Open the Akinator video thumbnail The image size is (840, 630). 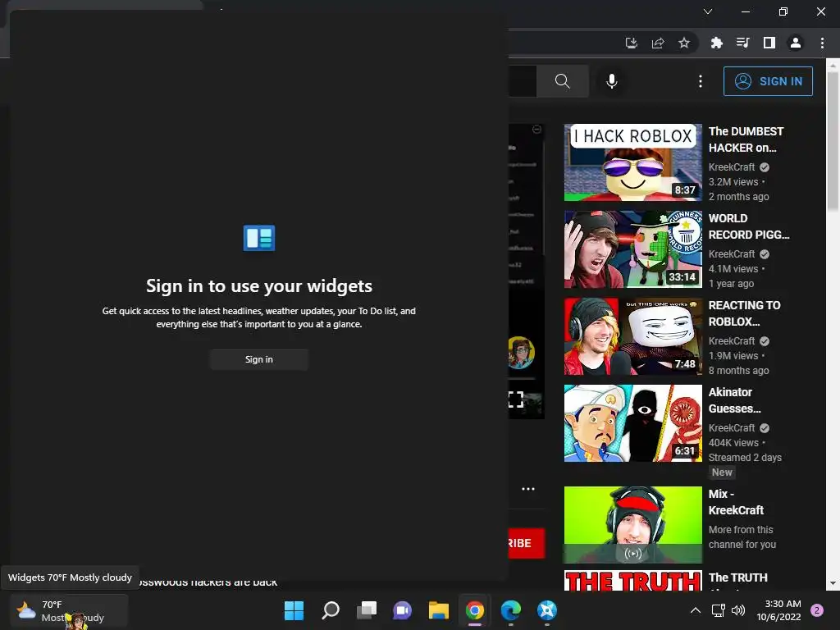pyautogui.click(x=633, y=423)
